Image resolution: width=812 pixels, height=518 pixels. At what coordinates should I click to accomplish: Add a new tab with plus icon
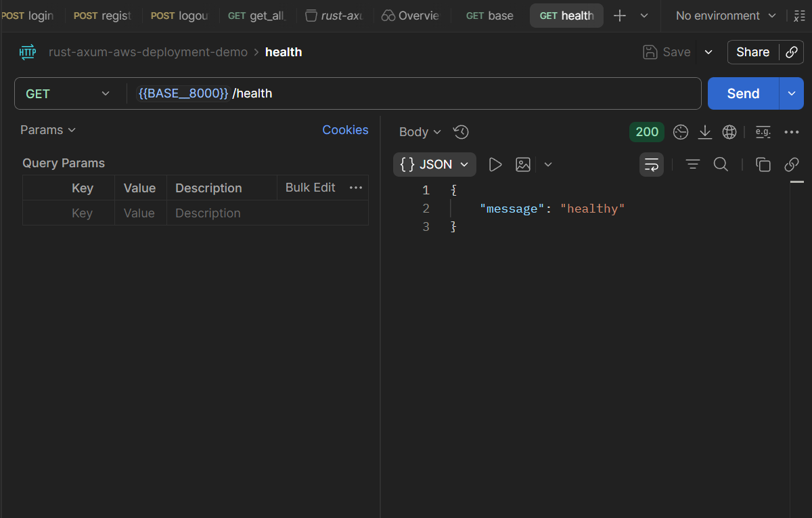(620, 16)
